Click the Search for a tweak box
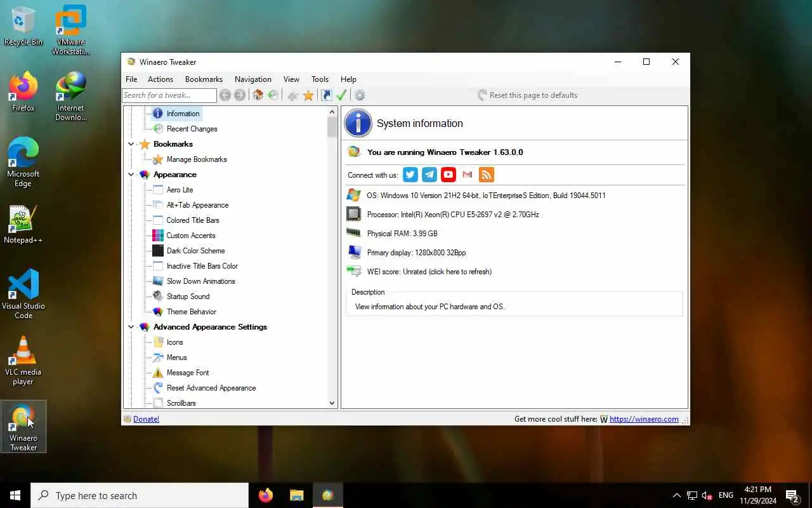This screenshot has width=812, height=508. click(169, 95)
